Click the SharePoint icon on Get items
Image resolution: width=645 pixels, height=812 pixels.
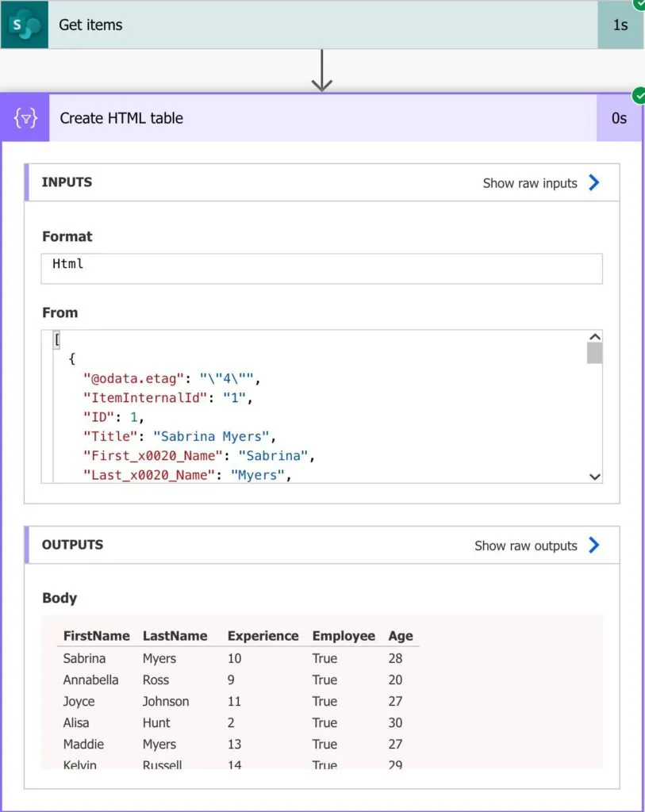point(24,25)
